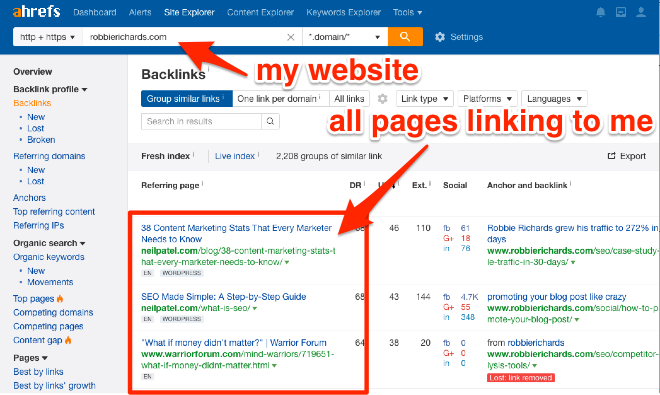Viewport: 660px width, 395px height.
Task: Open the Tools menu dropdown
Action: [x=407, y=13]
